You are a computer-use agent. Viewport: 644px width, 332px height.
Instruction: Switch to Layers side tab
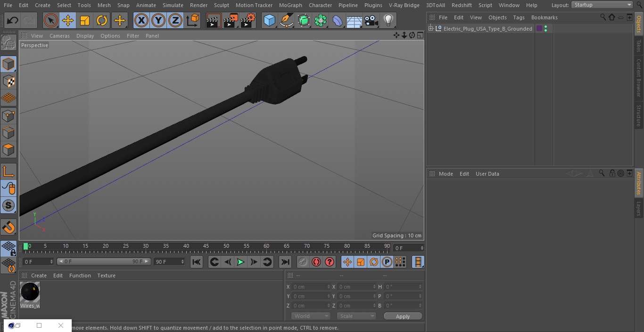639,209
